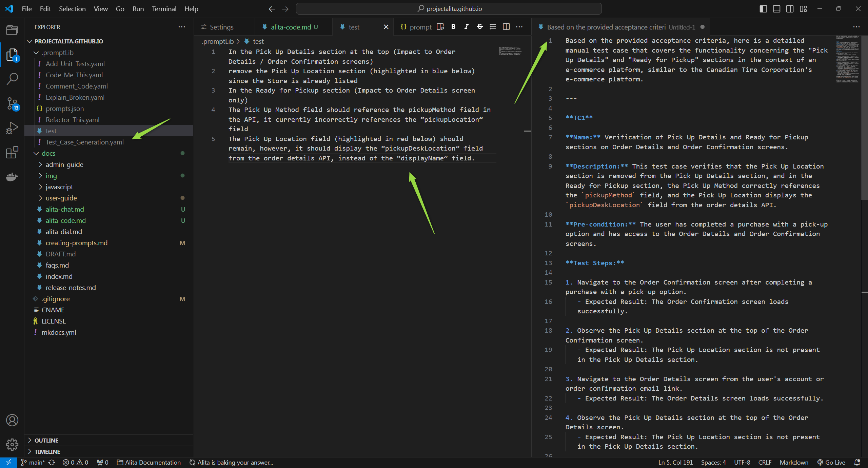Open the Terminal menu
Viewport: 868px width, 468px height.
164,9
